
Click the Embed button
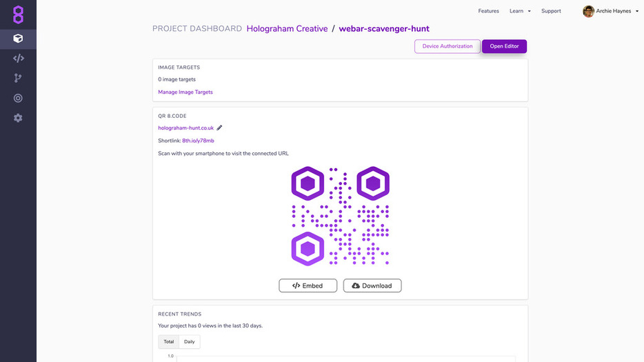[x=308, y=285]
